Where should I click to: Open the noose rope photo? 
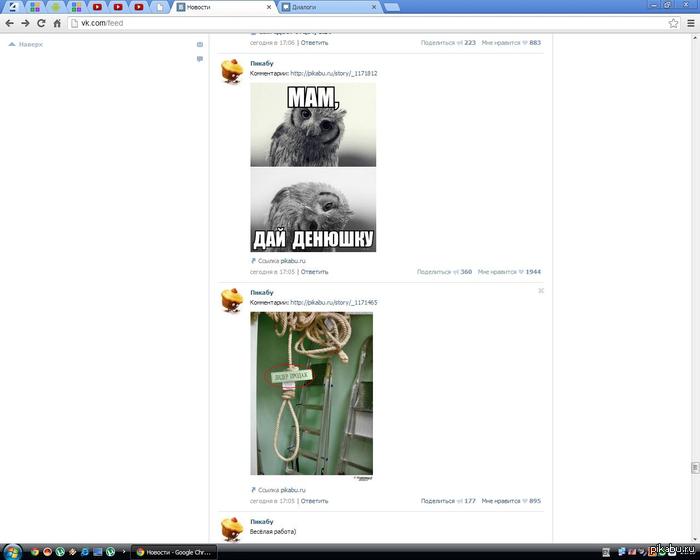(x=311, y=393)
